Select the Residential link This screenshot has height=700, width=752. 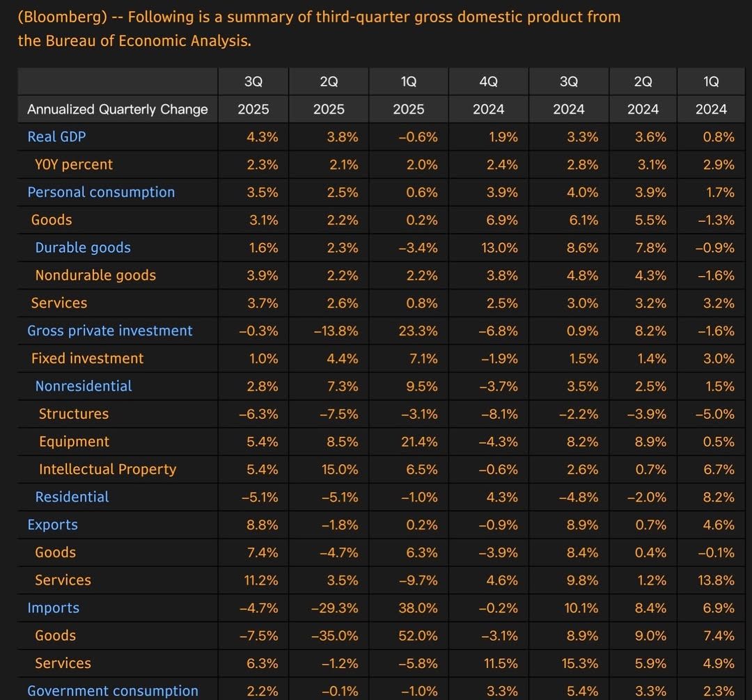pos(72,497)
